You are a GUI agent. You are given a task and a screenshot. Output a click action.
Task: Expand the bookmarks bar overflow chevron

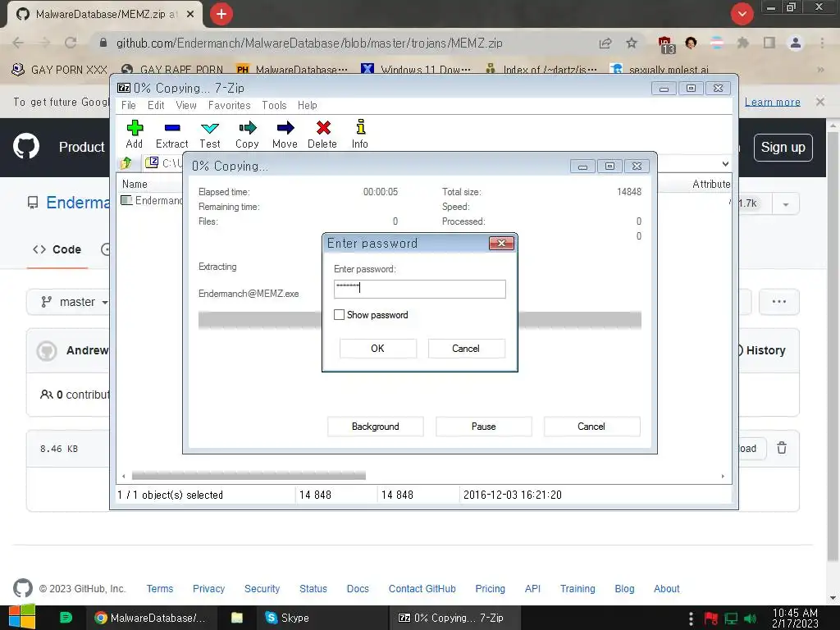[x=820, y=70]
